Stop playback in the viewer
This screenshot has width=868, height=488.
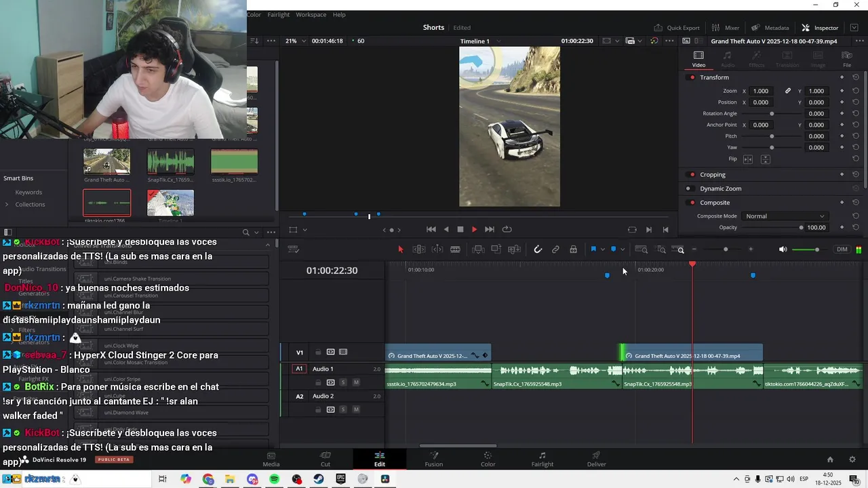tap(460, 229)
